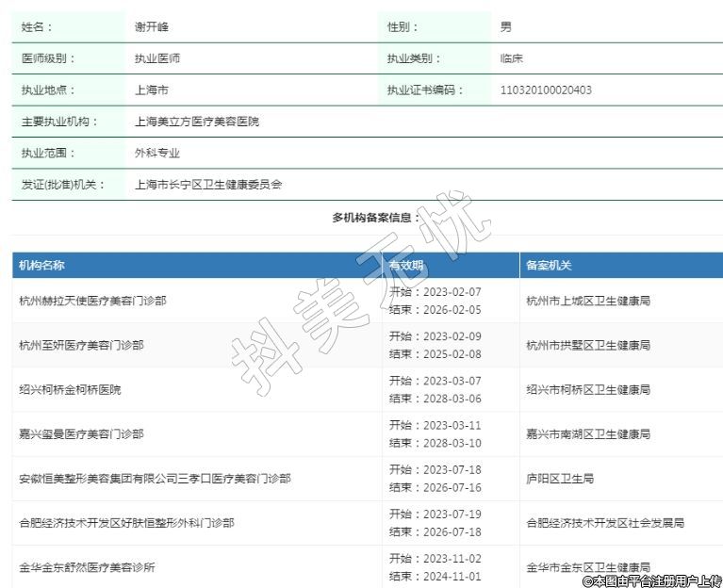Choose the 嘉兴玺曼医疗美容门诊部 row
Viewport: 723px width, 588px height.
[81, 434]
